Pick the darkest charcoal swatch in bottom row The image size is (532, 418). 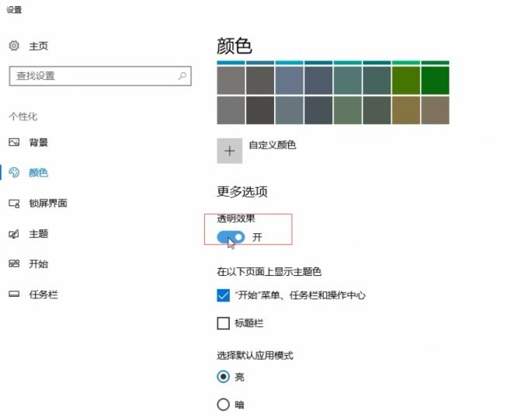coord(260,110)
